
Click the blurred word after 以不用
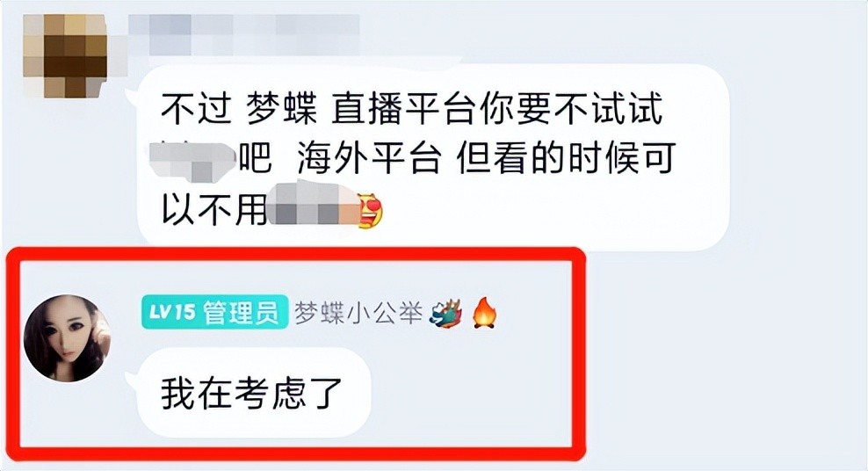point(312,206)
